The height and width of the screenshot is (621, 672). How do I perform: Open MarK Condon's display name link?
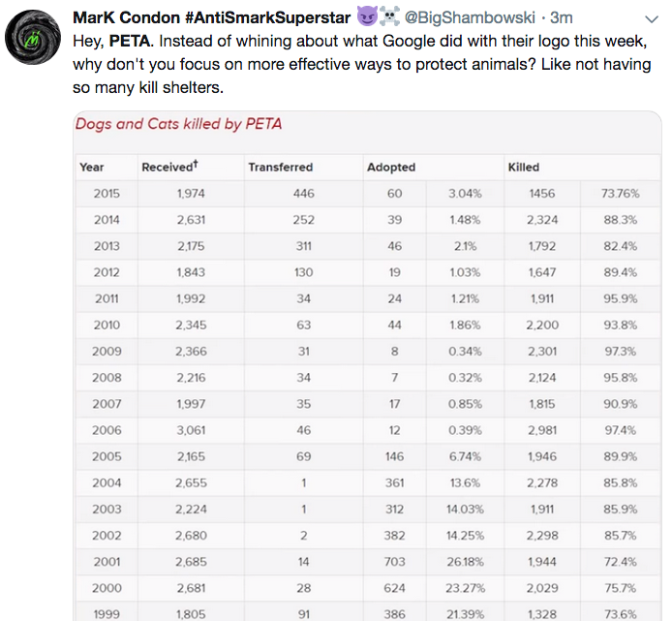coord(211,17)
